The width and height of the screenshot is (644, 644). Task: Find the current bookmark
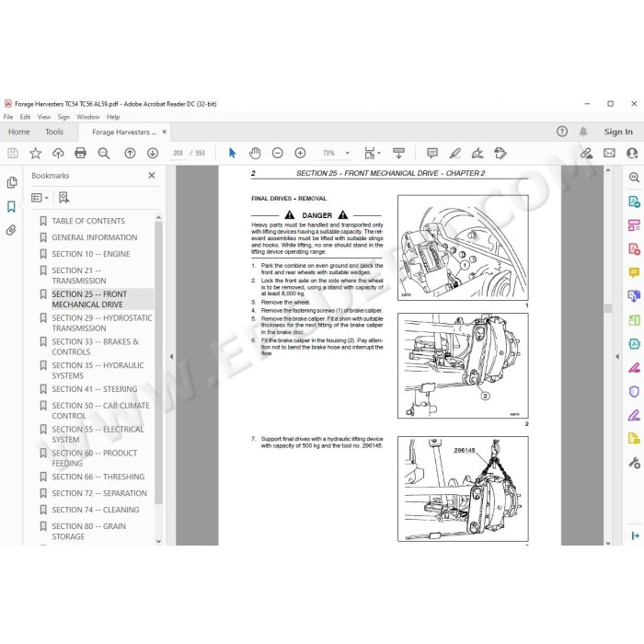(64, 198)
